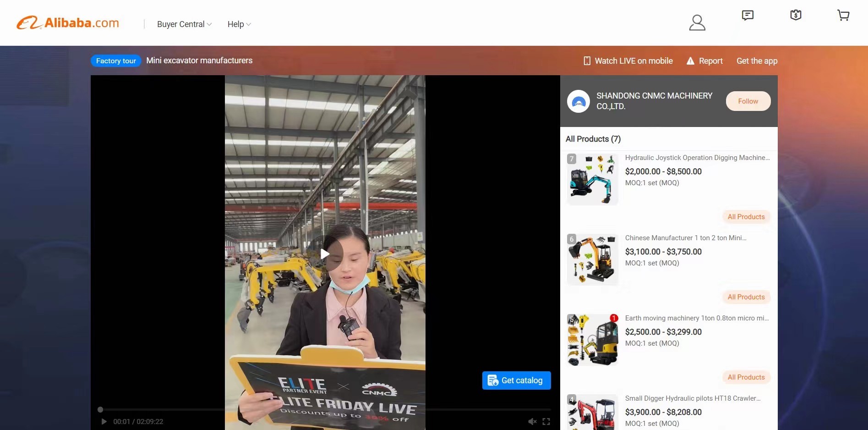This screenshot has width=868, height=430.
Task: Open the Small Digger Hydraulic pilots HT18 thumbnail
Action: [593, 412]
